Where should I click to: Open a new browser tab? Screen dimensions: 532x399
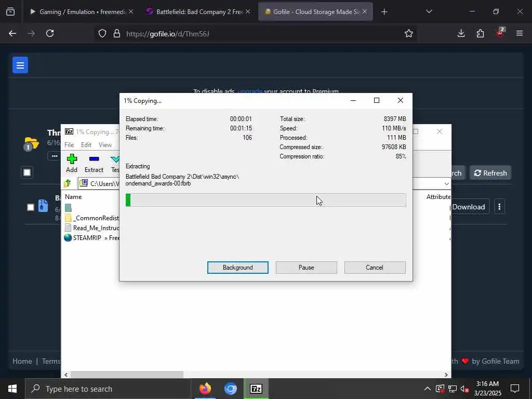(384, 12)
